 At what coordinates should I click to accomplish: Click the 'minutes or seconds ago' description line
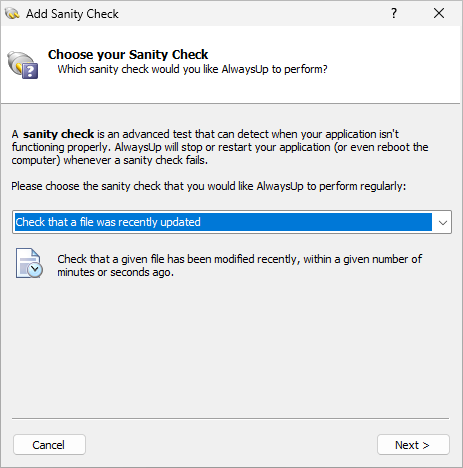pyautogui.click(x=115, y=272)
